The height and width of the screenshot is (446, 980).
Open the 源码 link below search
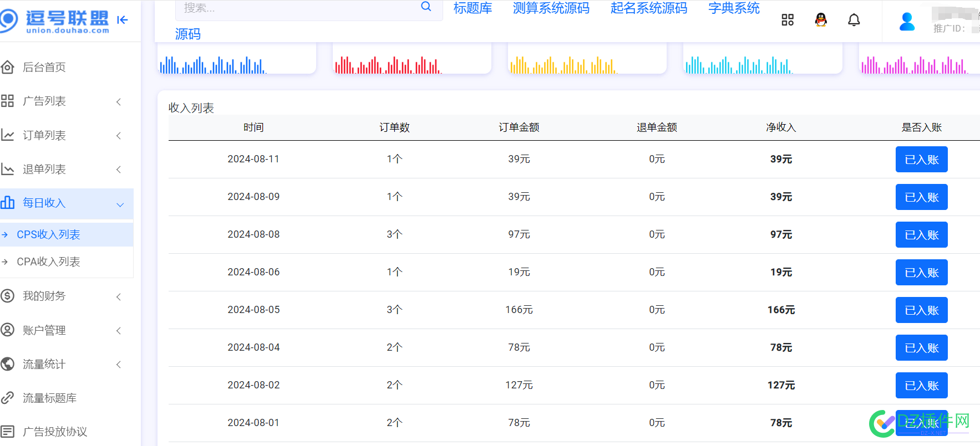point(188,34)
